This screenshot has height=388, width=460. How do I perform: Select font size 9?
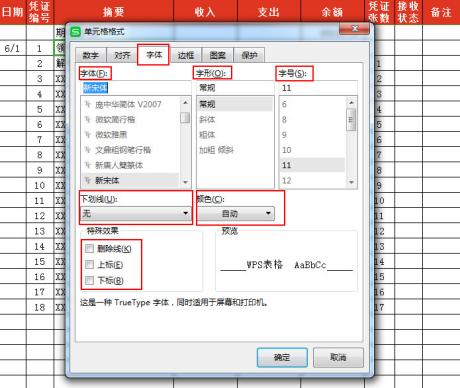click(x=312, y=135)
